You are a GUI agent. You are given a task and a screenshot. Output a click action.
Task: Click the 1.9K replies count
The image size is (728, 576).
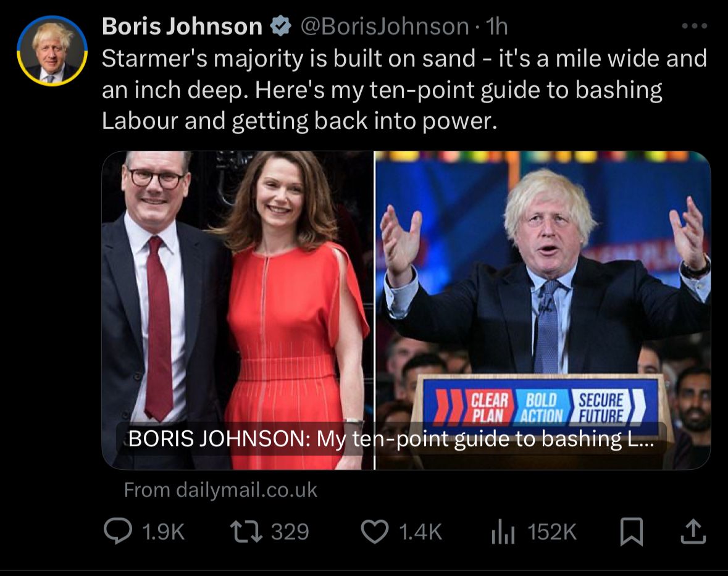pyautogui.click(x=164, y=532)
